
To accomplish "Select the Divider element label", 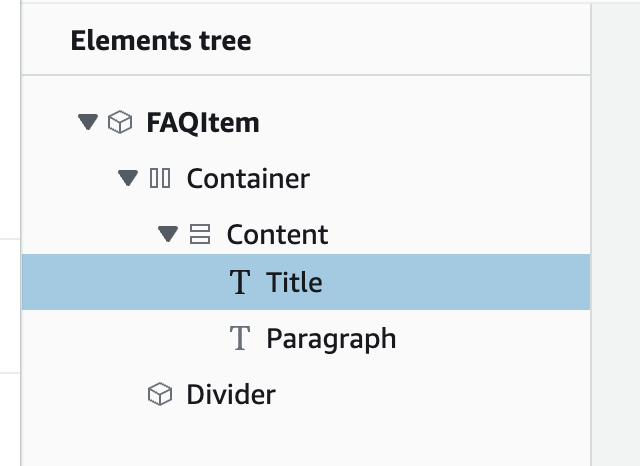I will 231,394.
